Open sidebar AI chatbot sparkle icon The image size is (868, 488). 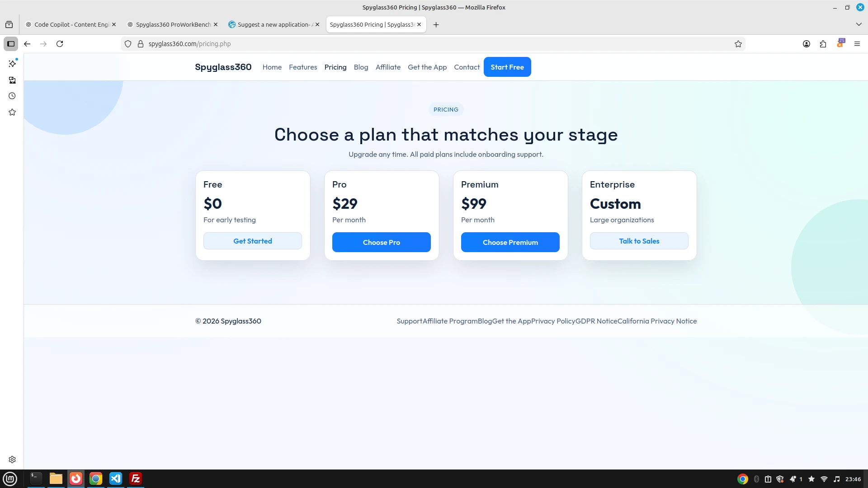pos(12,64)
